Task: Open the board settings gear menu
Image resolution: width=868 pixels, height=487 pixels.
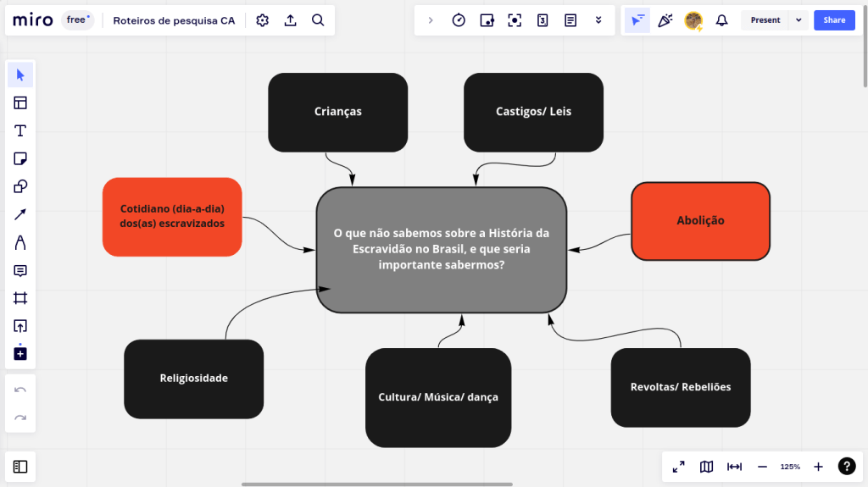Action: pyautogui.click(x=262, y=20)
